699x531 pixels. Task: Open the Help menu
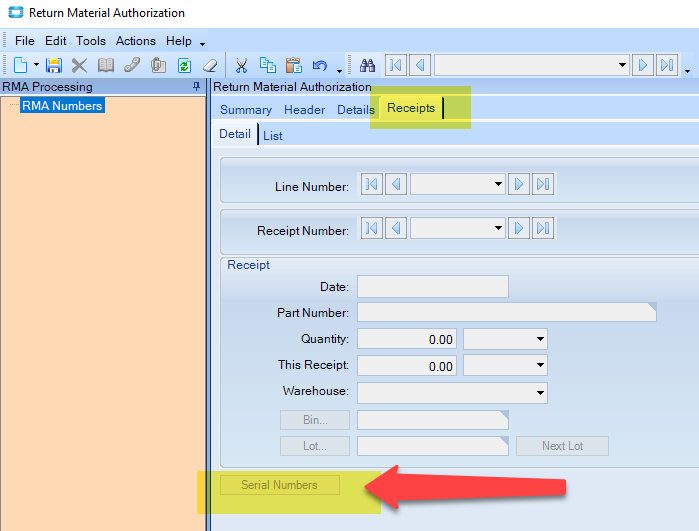click(x=179, y=41)
